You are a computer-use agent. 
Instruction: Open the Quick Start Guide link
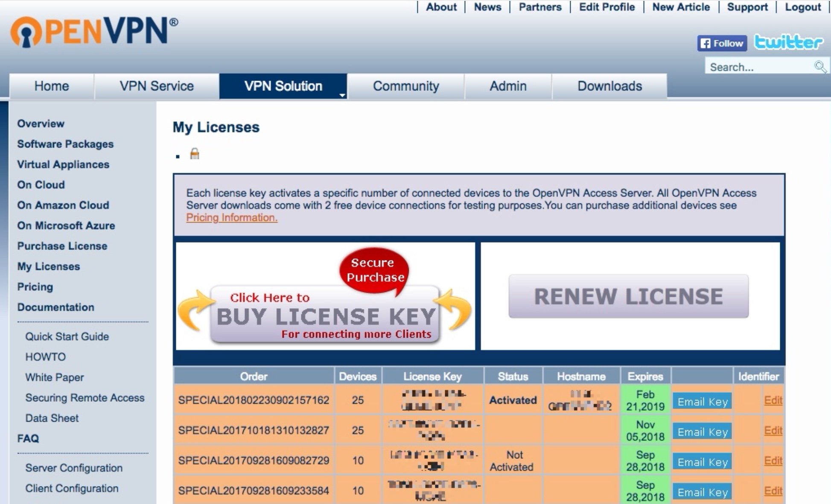(x=67, y=336)
